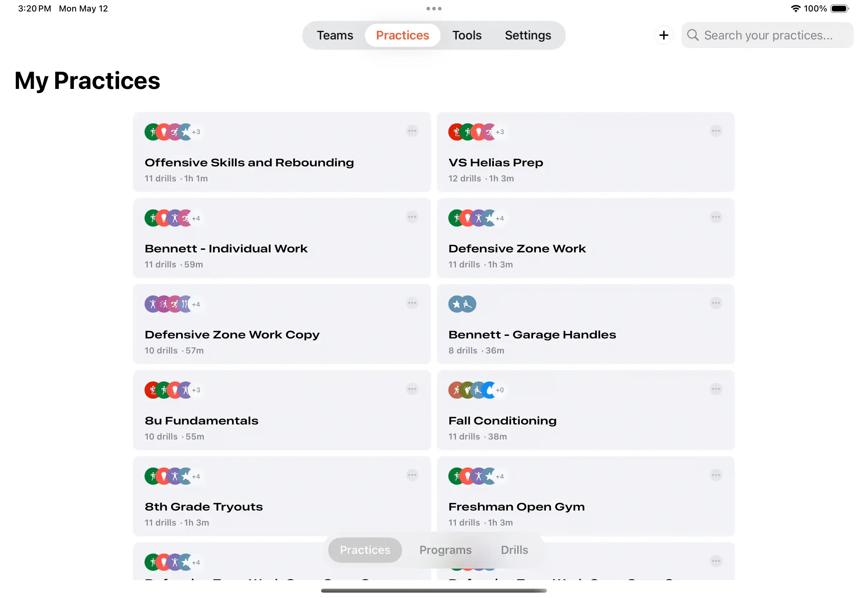Open the 8u Fundamentals practice

282,410
